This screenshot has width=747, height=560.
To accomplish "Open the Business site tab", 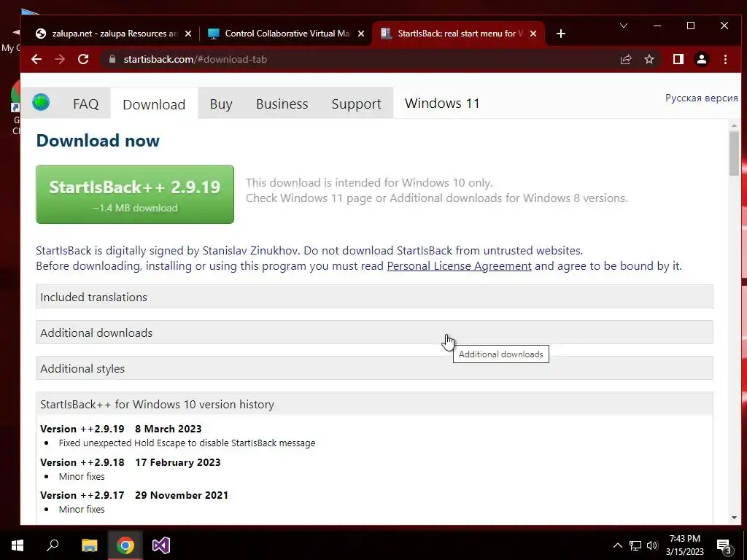I will (282, 104).
